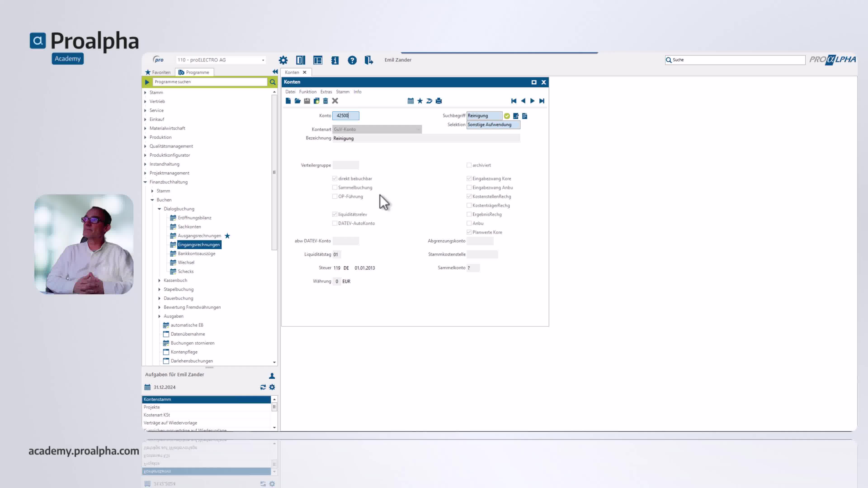Toggle the archiviert checkbox
Screen dimensions: 868x488
pyautogui.click(x=469, y=165)
